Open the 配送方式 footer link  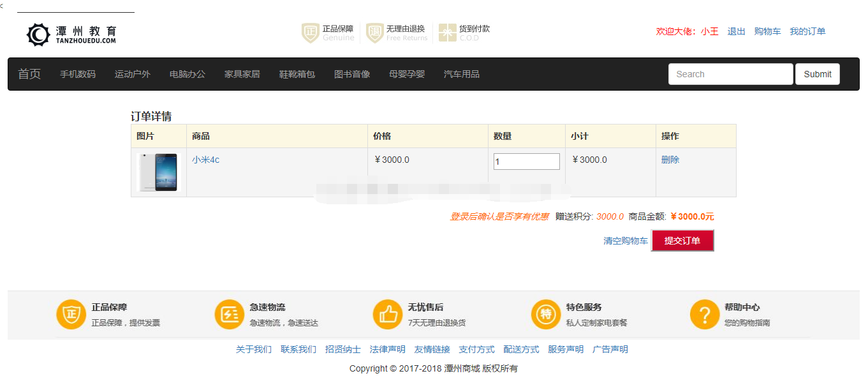[521, 349]
